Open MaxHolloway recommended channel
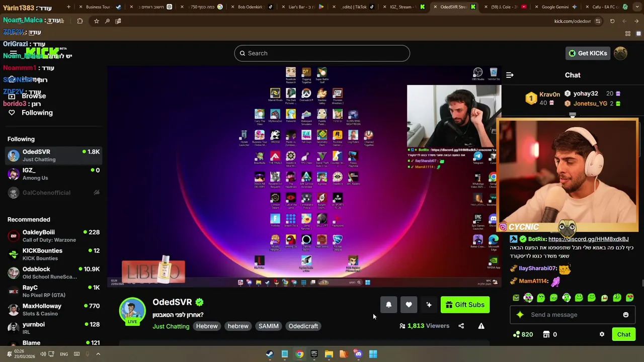The width and height of the screenshot is (644, 362). pos(54,310)
